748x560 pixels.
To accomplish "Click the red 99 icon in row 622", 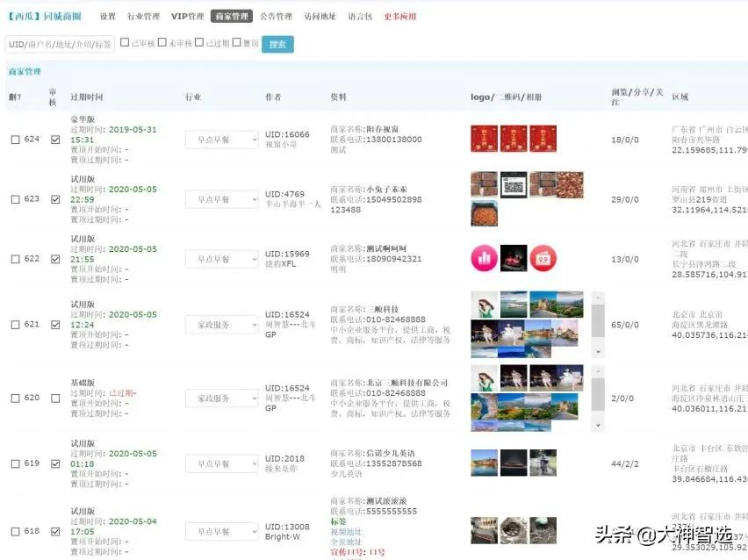I will tap(543, 258).
